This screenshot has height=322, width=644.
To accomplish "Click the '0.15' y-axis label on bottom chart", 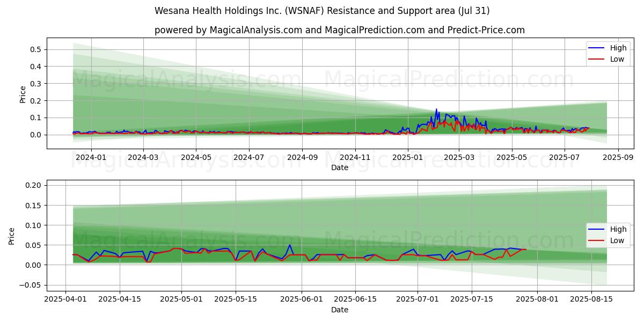I will 34,205.
